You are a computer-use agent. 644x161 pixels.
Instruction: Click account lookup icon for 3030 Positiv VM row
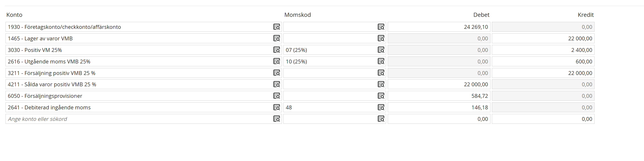[x=276, y=50]
